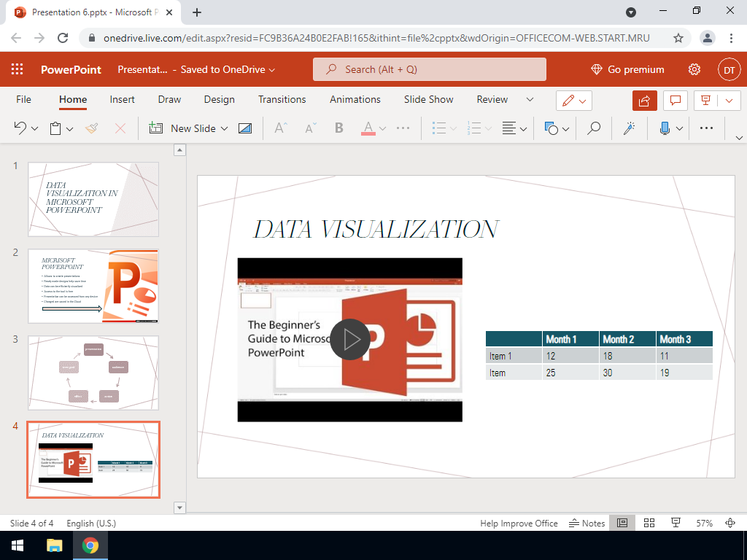Switch to the Animations tab

(x=355, y=99)
